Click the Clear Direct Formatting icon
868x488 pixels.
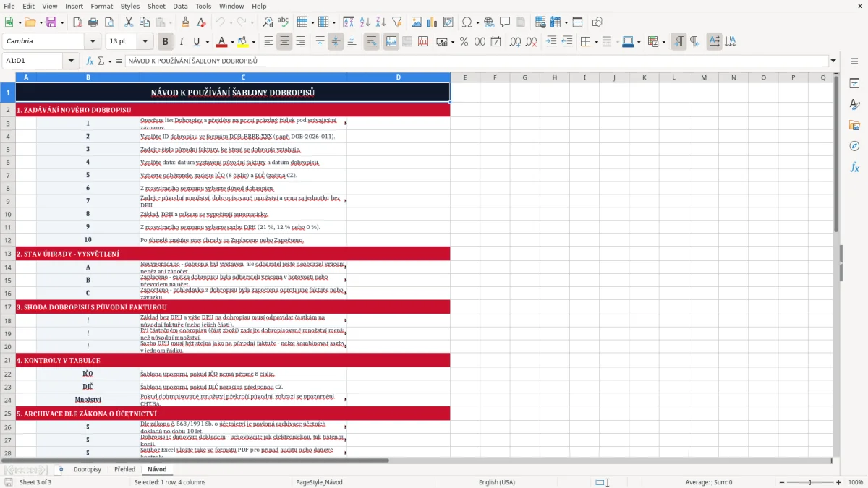202,22
